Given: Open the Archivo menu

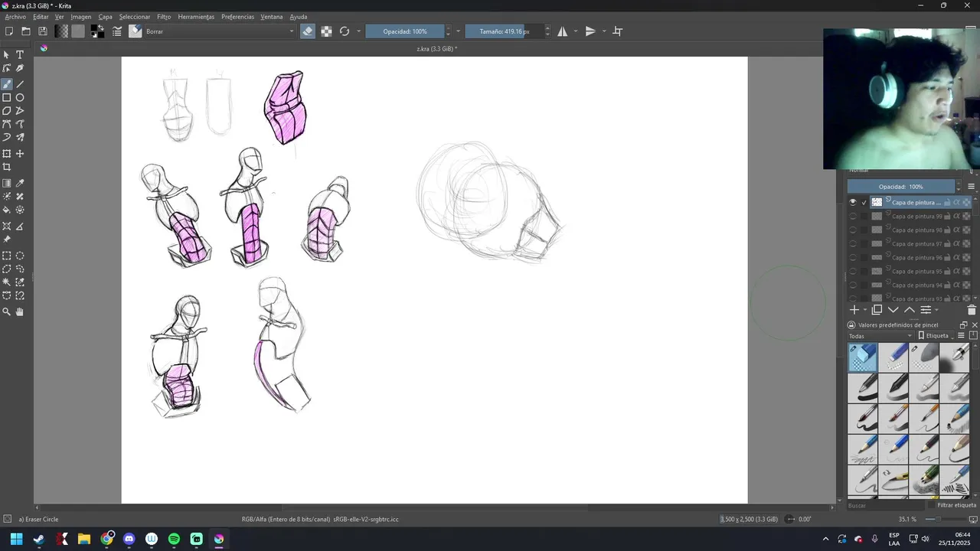Looking at the screenshot, I should 15,17.
